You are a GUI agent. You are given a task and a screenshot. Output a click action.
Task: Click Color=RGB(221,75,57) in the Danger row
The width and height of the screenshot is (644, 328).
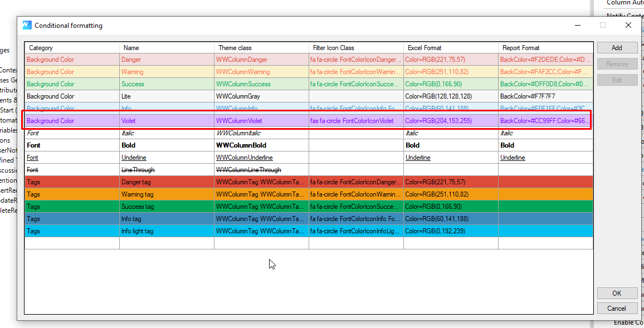(x=451, y=60)
